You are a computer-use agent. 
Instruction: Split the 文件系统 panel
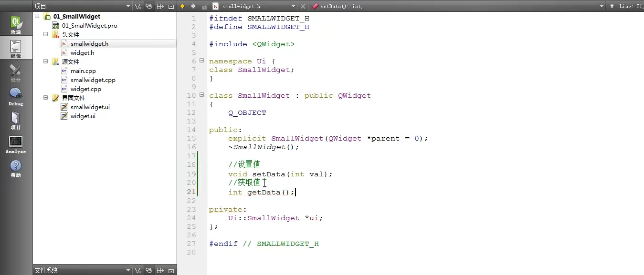click(160, 270)
